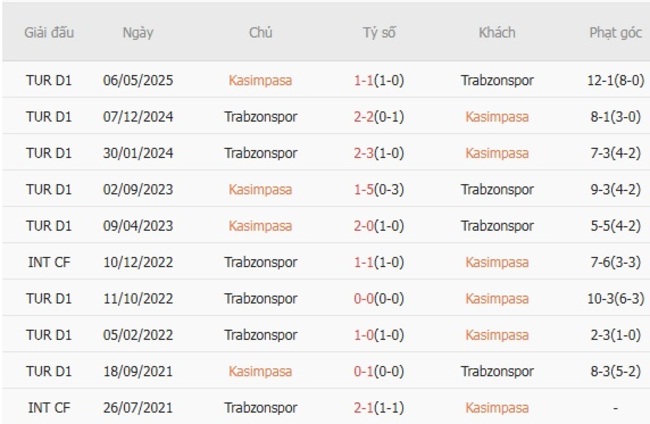
Task: Open home team Trabzonspor in 05/02/2022 row
Action: click(x=261, y=335)
